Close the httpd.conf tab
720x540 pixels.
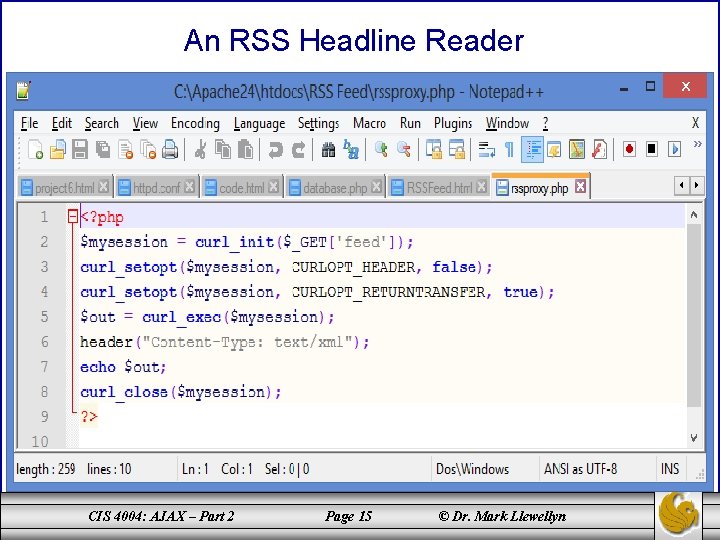pyautogui.click(x=189, y=186)
